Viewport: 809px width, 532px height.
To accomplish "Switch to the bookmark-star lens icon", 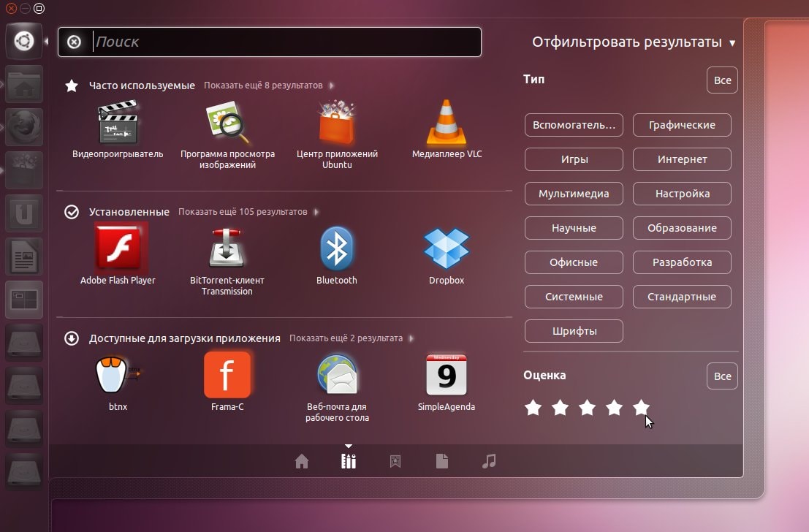I will (395, 461).
